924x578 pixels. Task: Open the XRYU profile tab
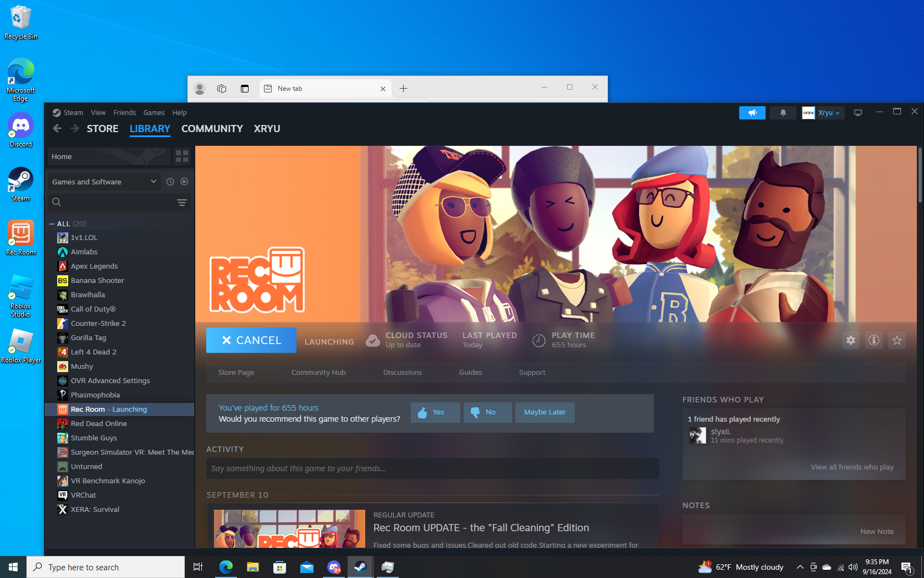click(x=267, y=129)
